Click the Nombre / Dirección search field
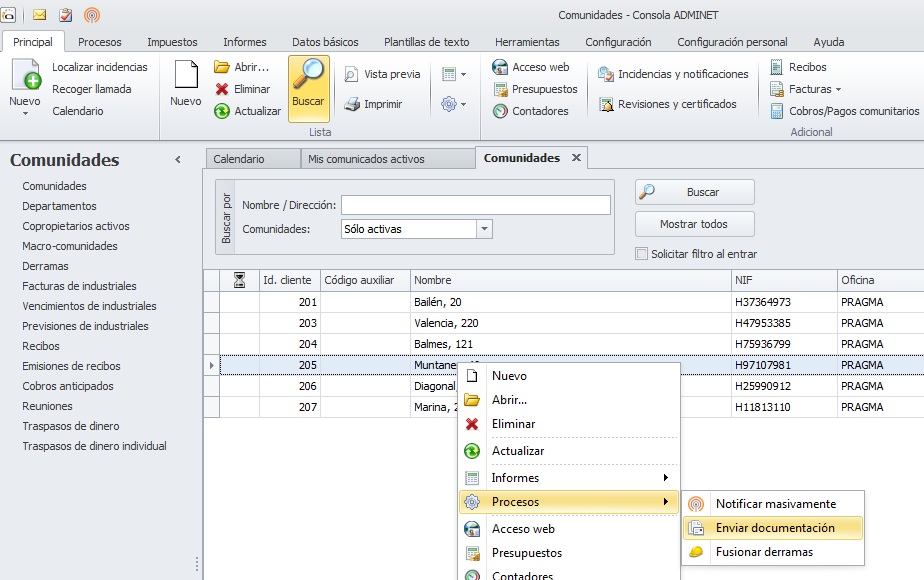924x580 pixels. [x=475, y=205]
